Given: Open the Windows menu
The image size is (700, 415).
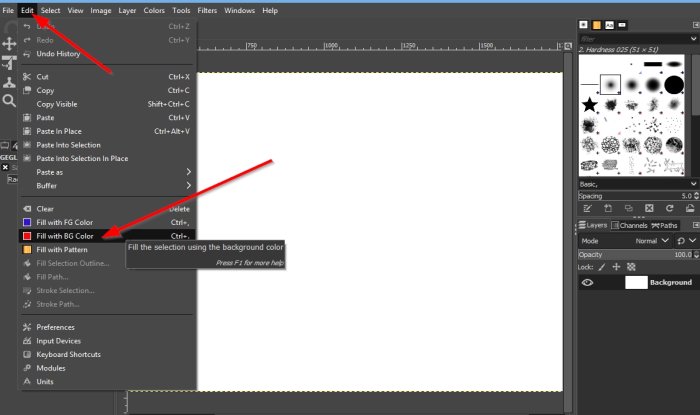Looking at the screenshot, I should click(239, 10).
